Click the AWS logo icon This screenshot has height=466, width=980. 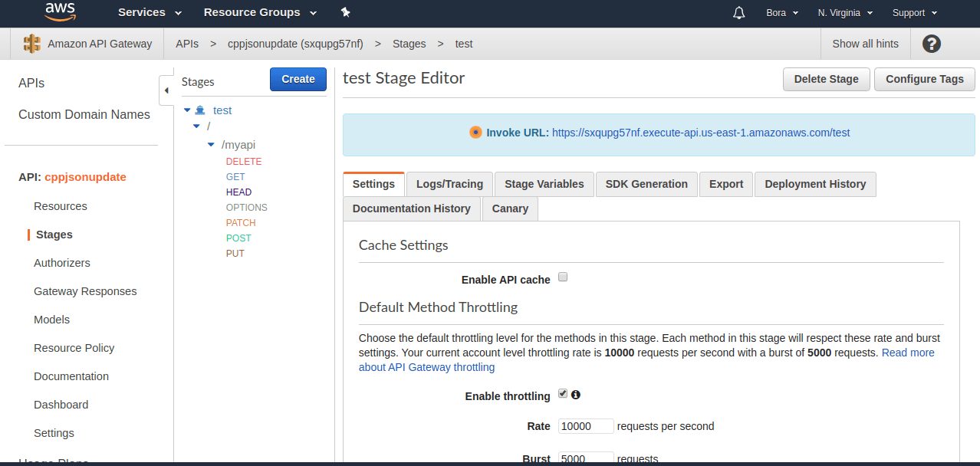[59, 11]
